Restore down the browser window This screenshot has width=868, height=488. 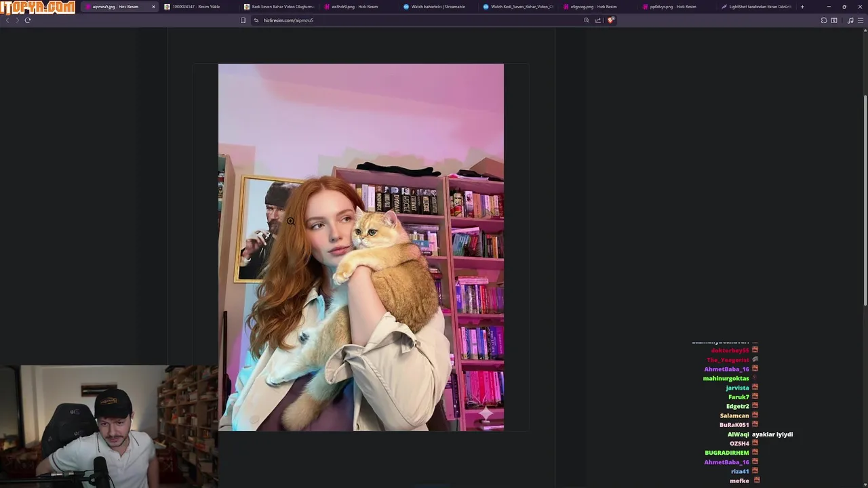point(844,7)
